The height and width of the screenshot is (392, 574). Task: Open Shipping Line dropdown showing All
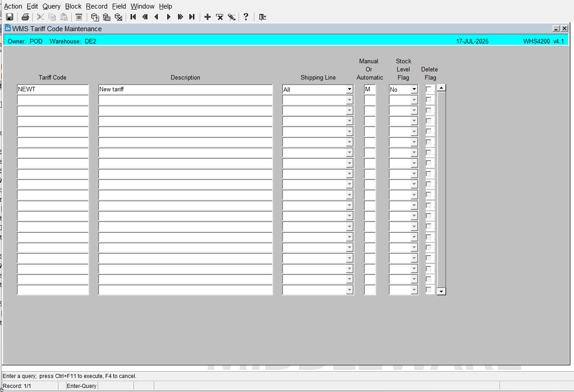coord(349,90)
